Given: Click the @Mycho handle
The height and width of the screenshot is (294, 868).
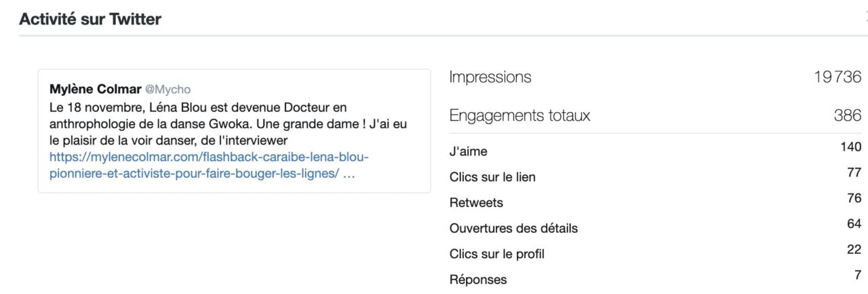Looking at the screenshot, I should click(167, 90).
